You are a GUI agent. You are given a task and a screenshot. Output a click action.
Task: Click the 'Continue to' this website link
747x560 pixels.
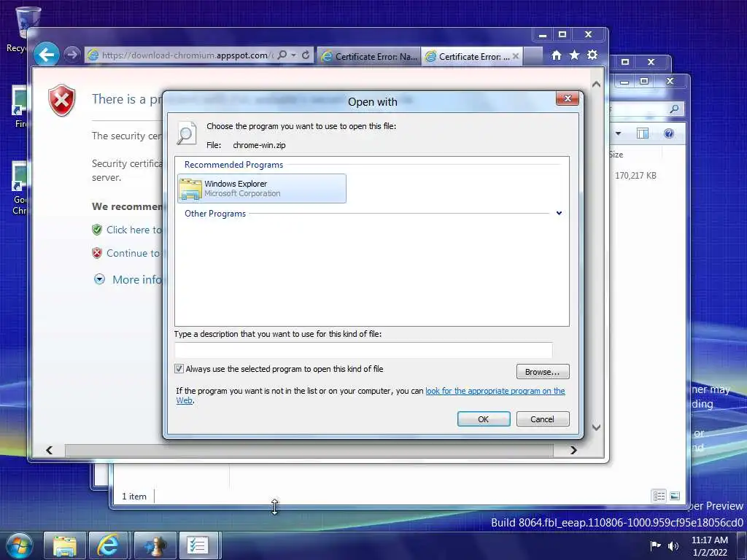(x=134, y=253)
